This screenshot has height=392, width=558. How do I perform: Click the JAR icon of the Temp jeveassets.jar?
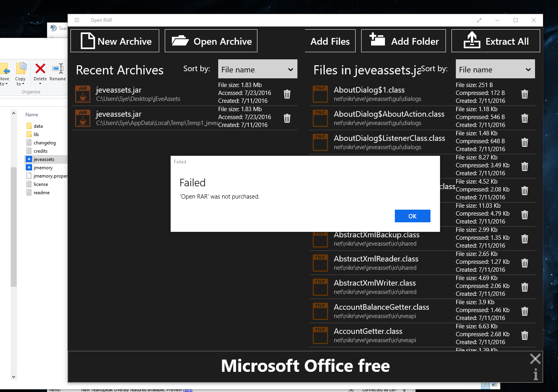pyautogui.click(x=83, y=118)
